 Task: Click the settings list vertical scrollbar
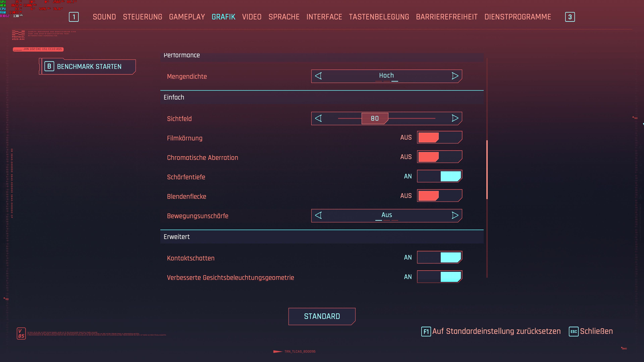[487, 170]
